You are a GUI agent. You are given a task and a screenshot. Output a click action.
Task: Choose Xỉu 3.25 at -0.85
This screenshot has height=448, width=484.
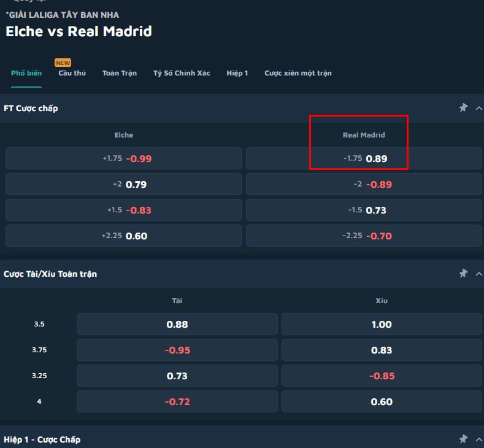pos(382,376)
